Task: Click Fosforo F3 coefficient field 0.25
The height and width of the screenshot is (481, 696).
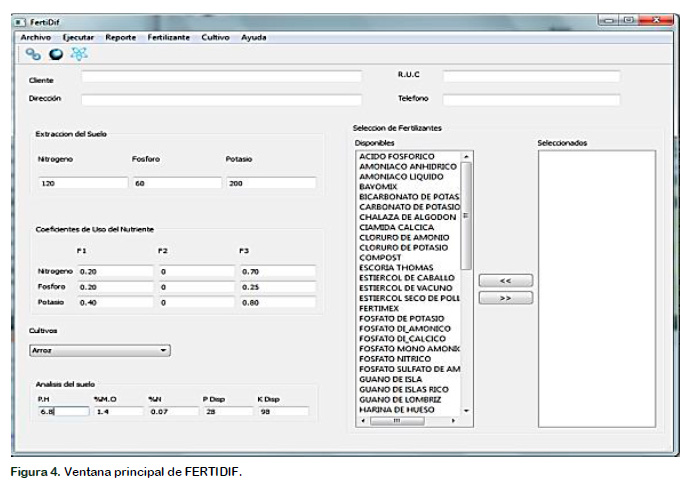Action: [x=278, y=287]
